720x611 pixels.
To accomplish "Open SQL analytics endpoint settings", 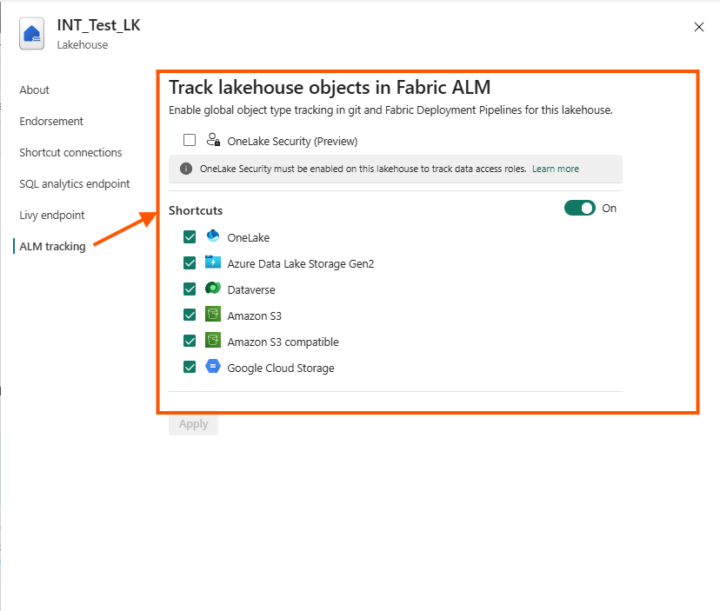I will pyautogui.click(x=74, y=184).
